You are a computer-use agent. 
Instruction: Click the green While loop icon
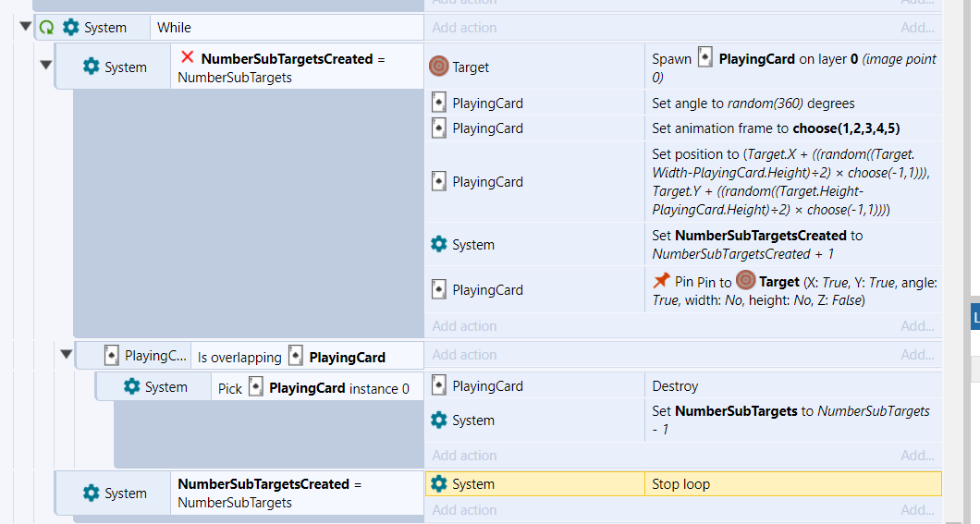[x=47, y=28]
